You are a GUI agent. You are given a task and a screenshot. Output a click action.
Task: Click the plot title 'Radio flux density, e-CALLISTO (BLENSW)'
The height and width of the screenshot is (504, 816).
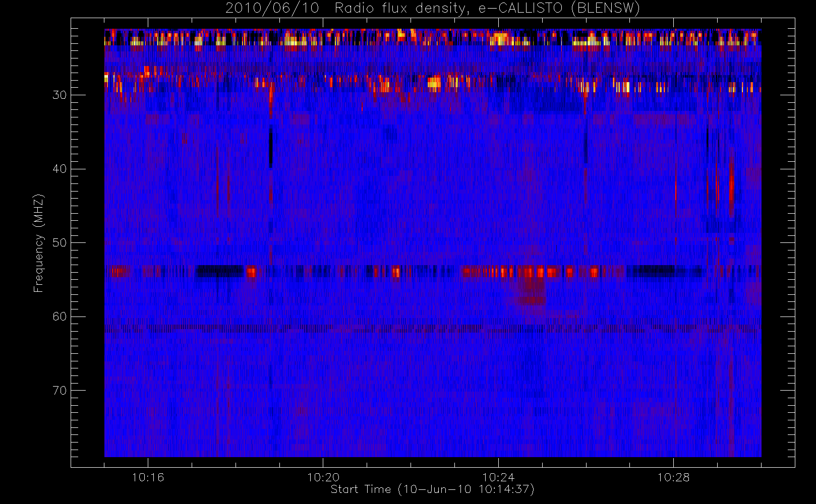coord(487,9)
